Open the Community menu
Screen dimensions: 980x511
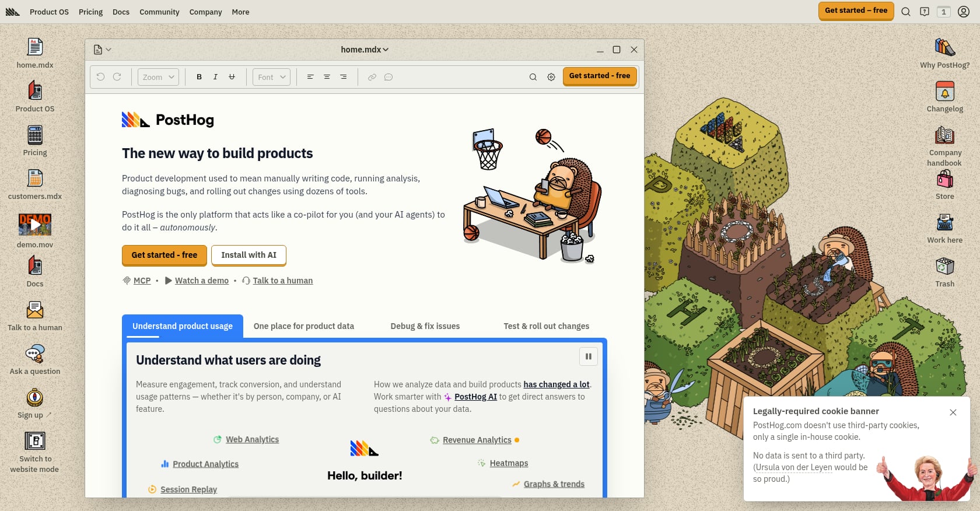tap(159, 12)
